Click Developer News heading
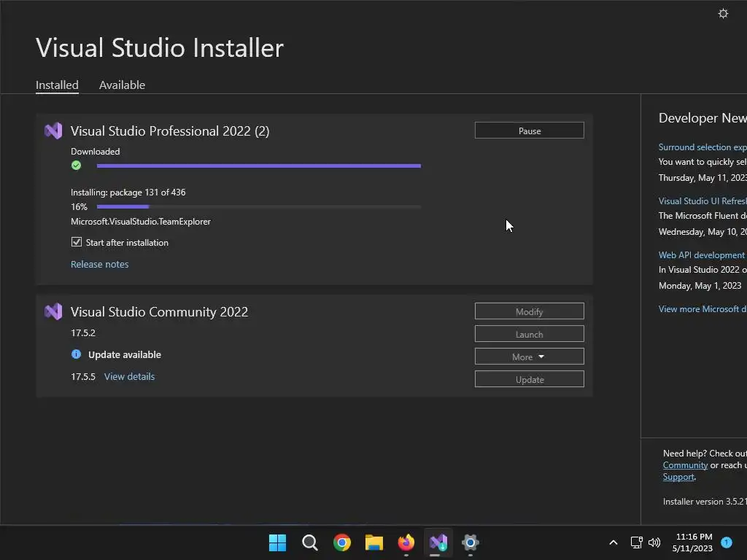The height and width of the screenshot is (560, 747). click(x=703, y=118)
